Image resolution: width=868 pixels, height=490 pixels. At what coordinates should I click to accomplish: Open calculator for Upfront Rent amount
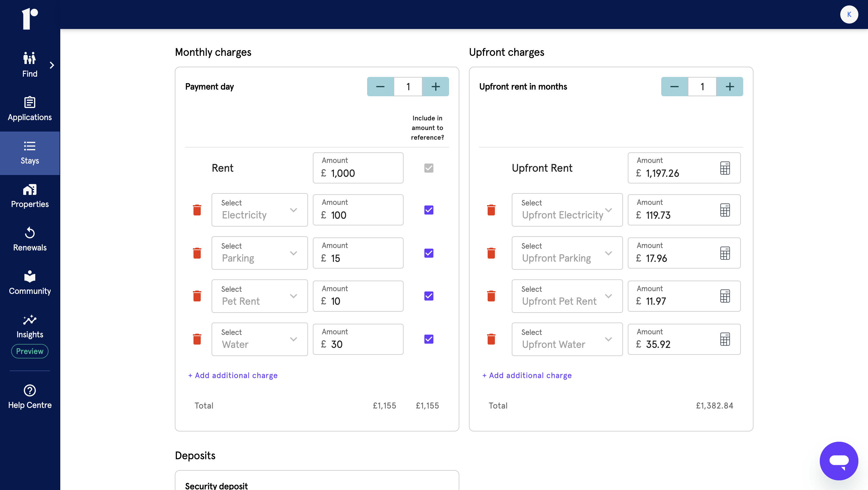pos(725,168)
